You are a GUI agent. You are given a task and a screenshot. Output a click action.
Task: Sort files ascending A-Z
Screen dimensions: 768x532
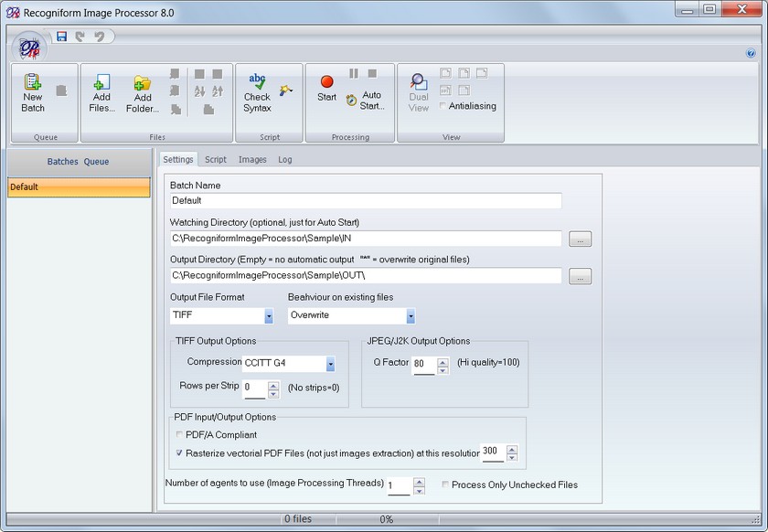199,91
